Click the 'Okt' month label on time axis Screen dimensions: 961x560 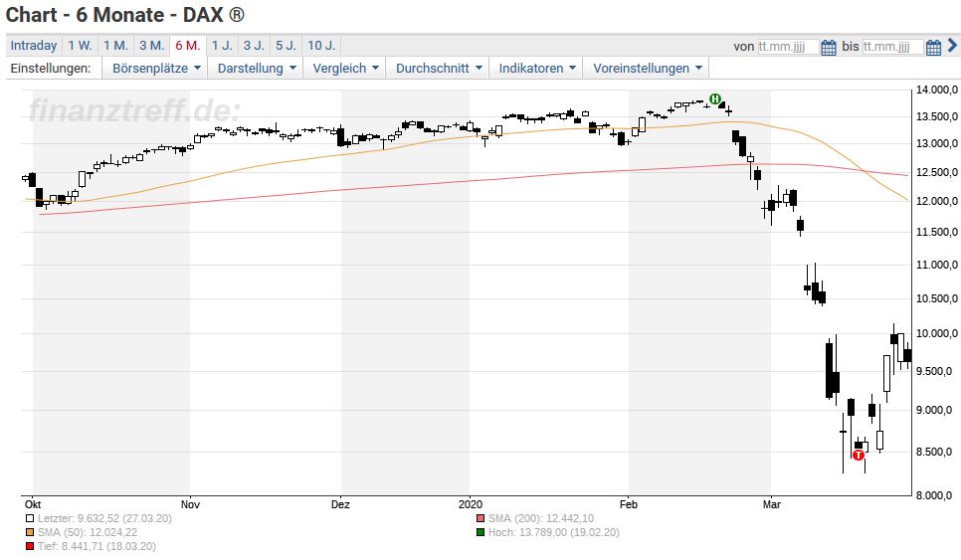[33, 504]
